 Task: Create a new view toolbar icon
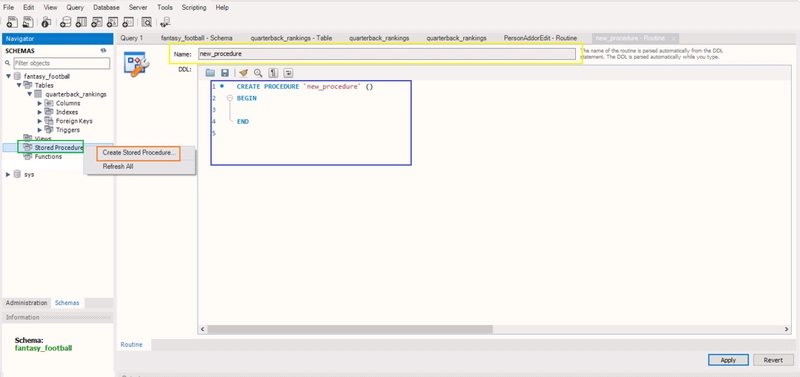click(x=97, y=22)
